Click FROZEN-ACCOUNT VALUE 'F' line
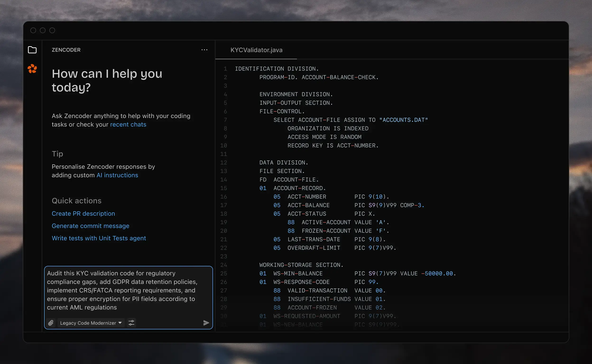The width and height of the screenshot is (592, 364). [338, 231]
